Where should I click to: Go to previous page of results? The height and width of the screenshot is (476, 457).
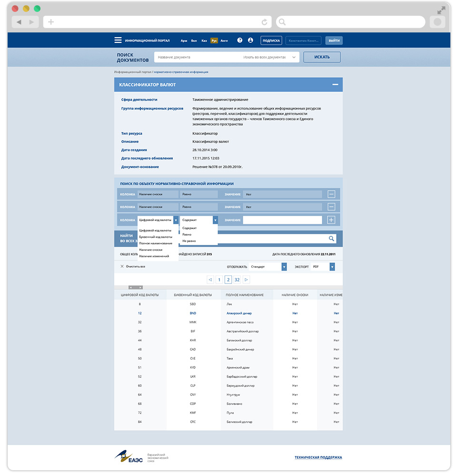tap(210, 280)
